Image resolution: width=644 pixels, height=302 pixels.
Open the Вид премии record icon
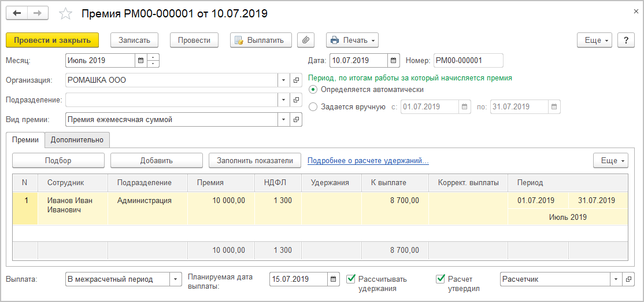(x=296, y=120)
